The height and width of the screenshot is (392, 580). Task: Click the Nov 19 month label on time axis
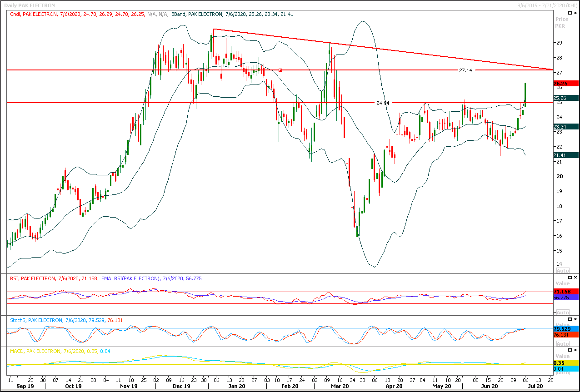pyautogui.click(x=129, y=387)
